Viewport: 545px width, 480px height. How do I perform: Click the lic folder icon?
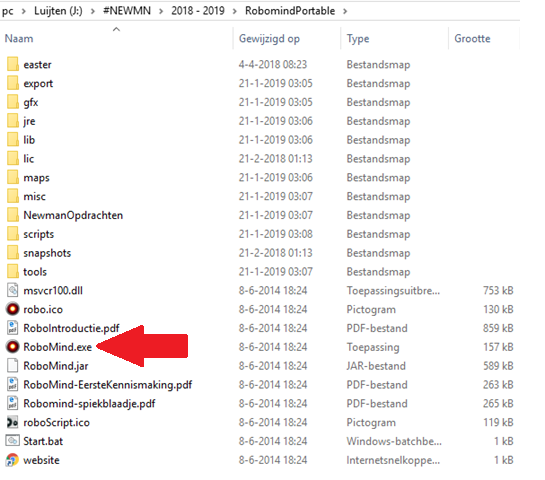coord(13,159)
